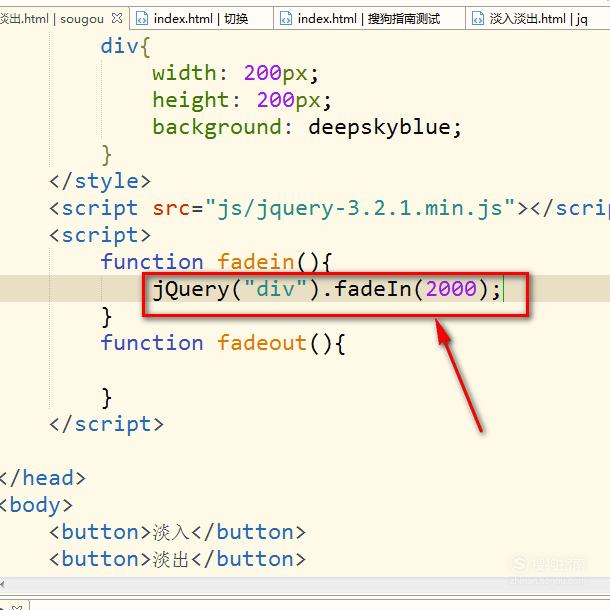Screen dimensions: 610x610
Task: Click file icon on 搜狗指南测试 tab
Action: 286,18
